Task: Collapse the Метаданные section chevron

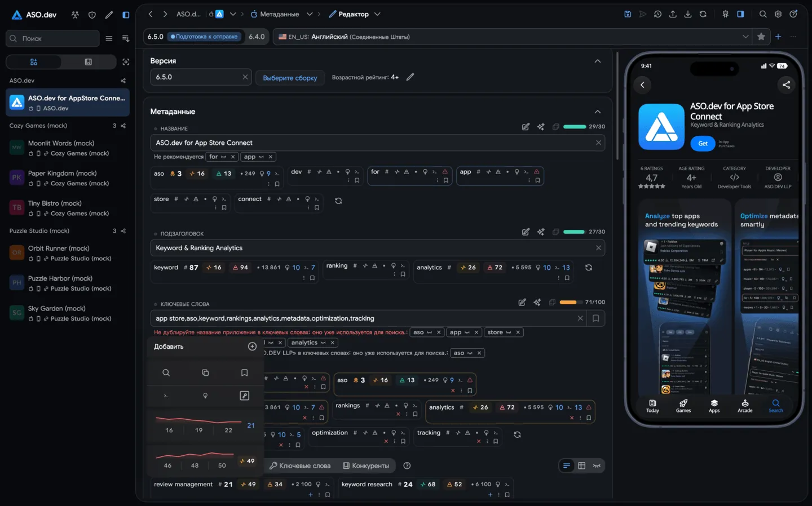Action: pos(598,112)
